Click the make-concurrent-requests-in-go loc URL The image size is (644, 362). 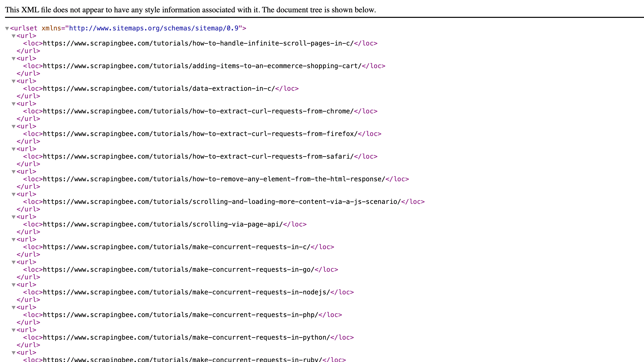[179, 269]
